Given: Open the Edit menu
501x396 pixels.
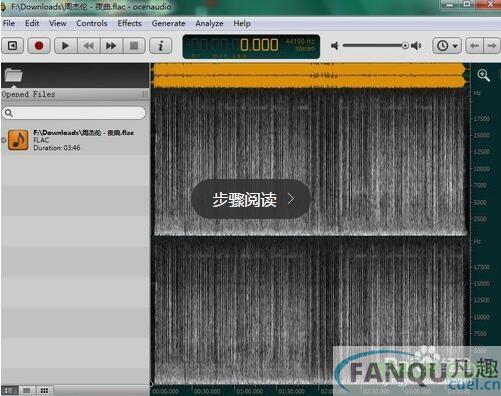Looking at the screenshot, I should click(32, 23).
